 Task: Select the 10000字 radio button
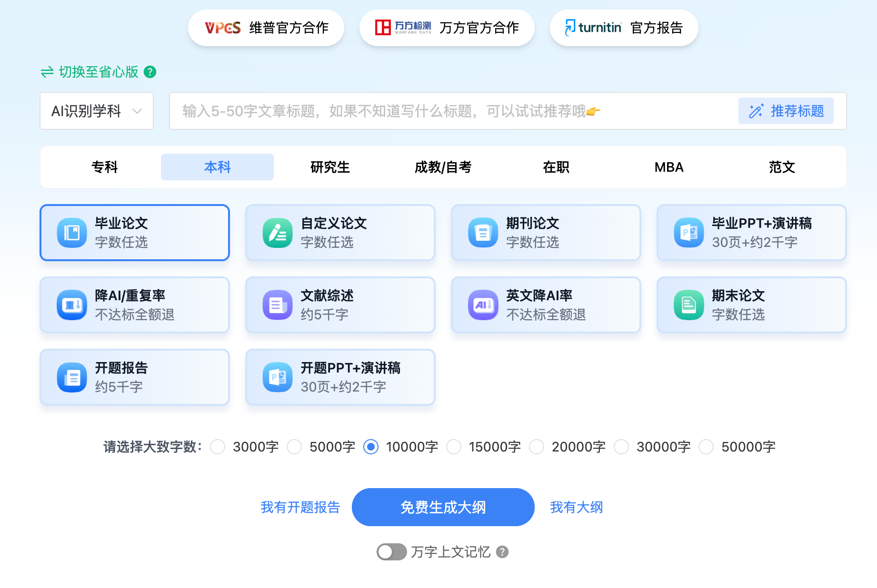point(371,447)
